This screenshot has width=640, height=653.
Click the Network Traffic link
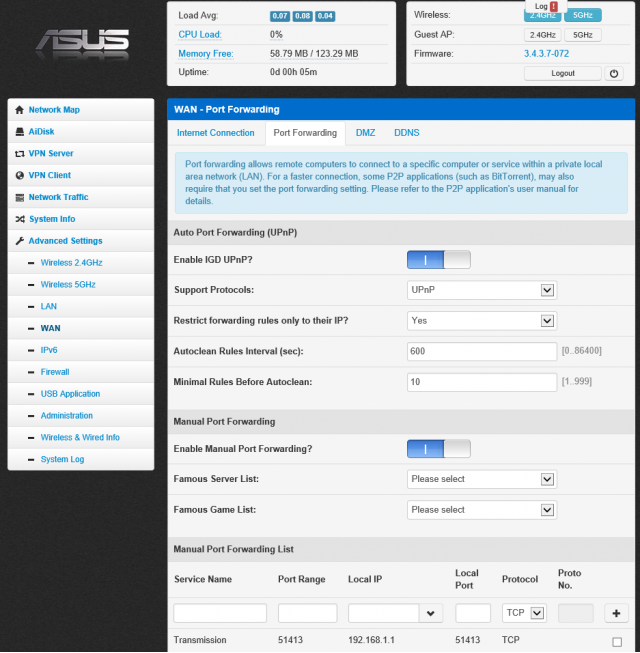[58, 197]
